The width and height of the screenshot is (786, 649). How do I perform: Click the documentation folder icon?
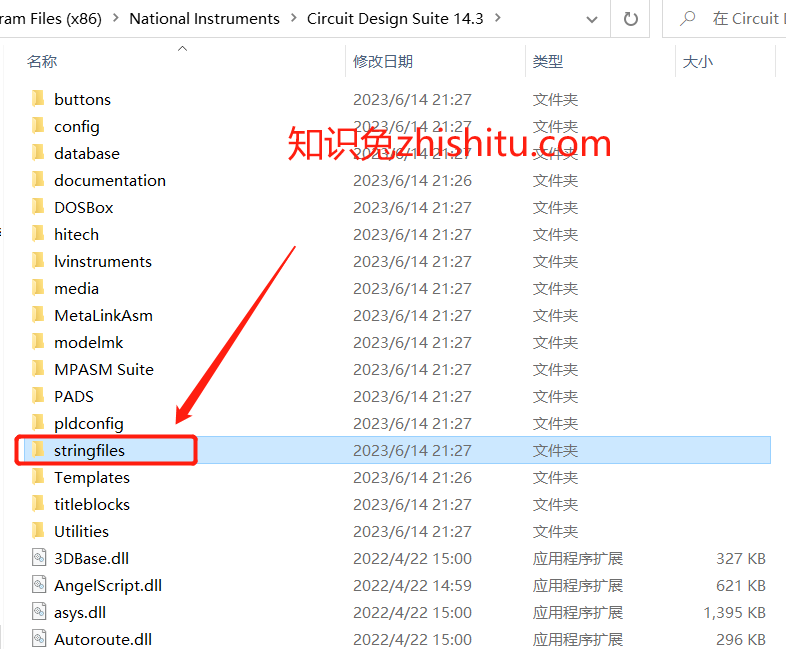pos(38,180)
